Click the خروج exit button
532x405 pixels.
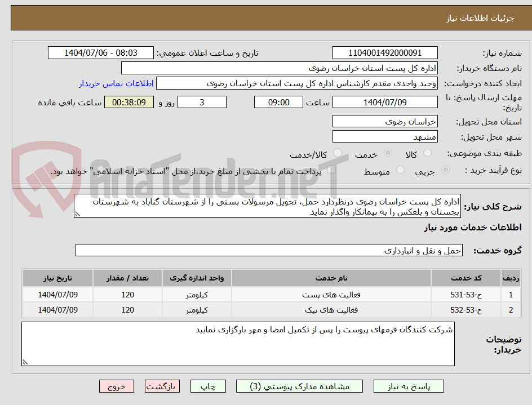[117, 386]
